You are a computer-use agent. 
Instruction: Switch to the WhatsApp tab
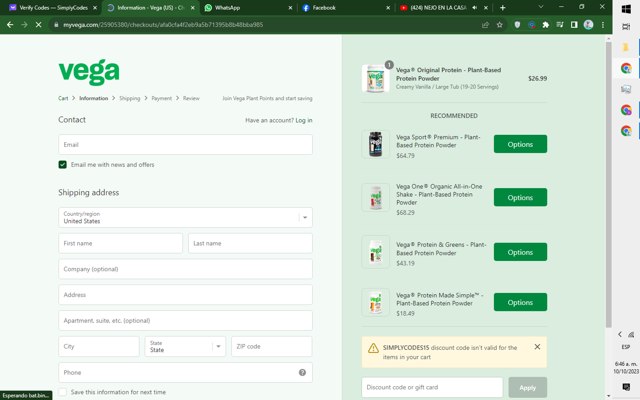(x=247, y=8)
